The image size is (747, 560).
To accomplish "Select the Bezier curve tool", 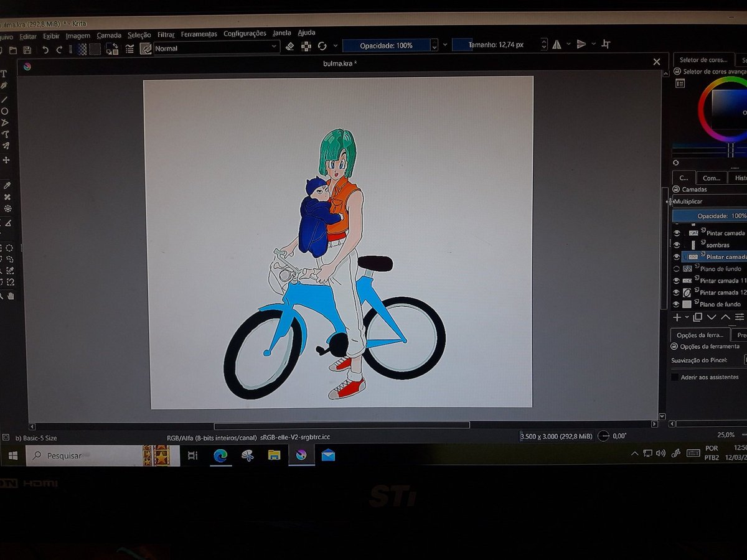I will coord(5,134).
